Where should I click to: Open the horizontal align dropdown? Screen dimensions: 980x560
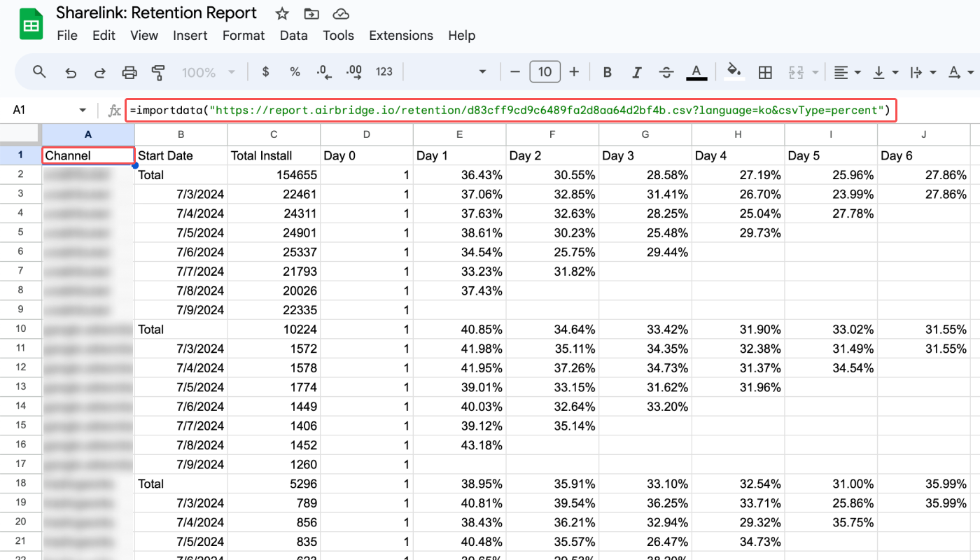point(846,71)
